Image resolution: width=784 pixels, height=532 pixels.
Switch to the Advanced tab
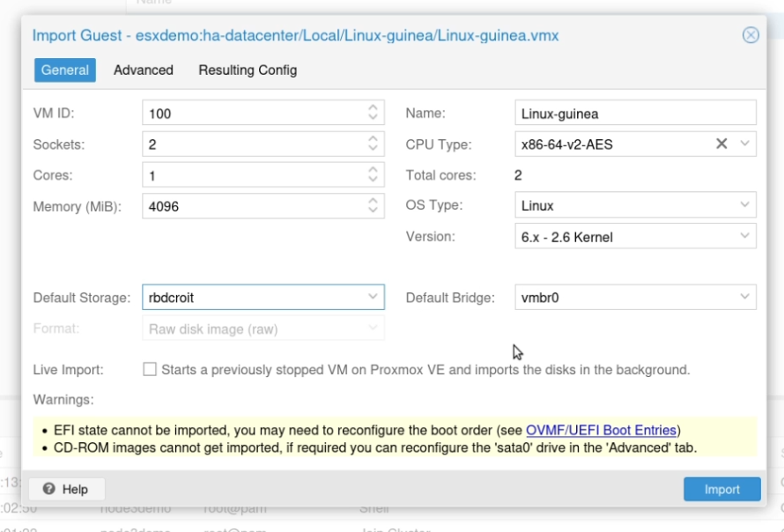tap(144, 70)
